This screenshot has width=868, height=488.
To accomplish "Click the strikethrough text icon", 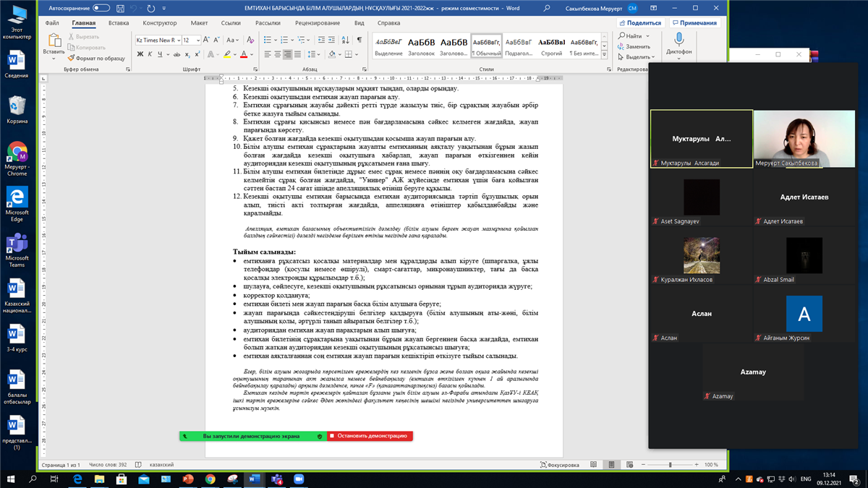I will (176, 54).
